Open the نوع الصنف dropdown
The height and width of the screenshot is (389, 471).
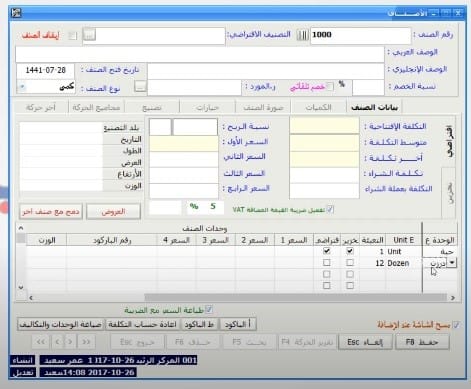[x=22, y=87]
